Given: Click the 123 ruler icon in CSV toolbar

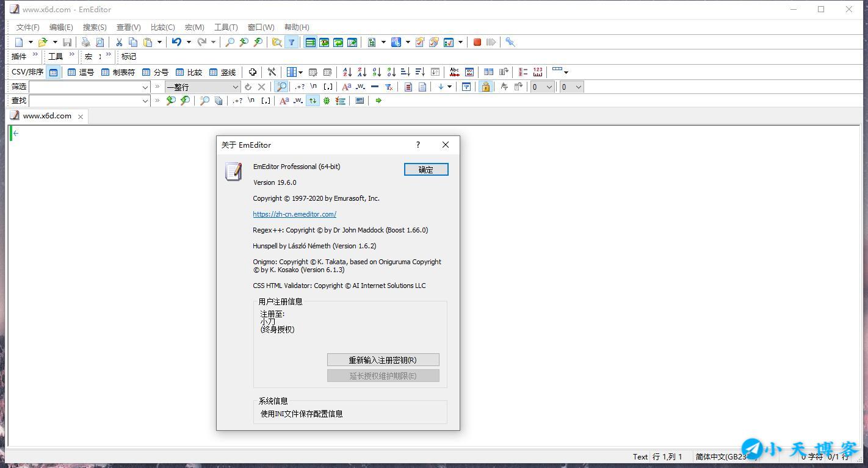Looking at the screenshot, I should coord(538,72).
